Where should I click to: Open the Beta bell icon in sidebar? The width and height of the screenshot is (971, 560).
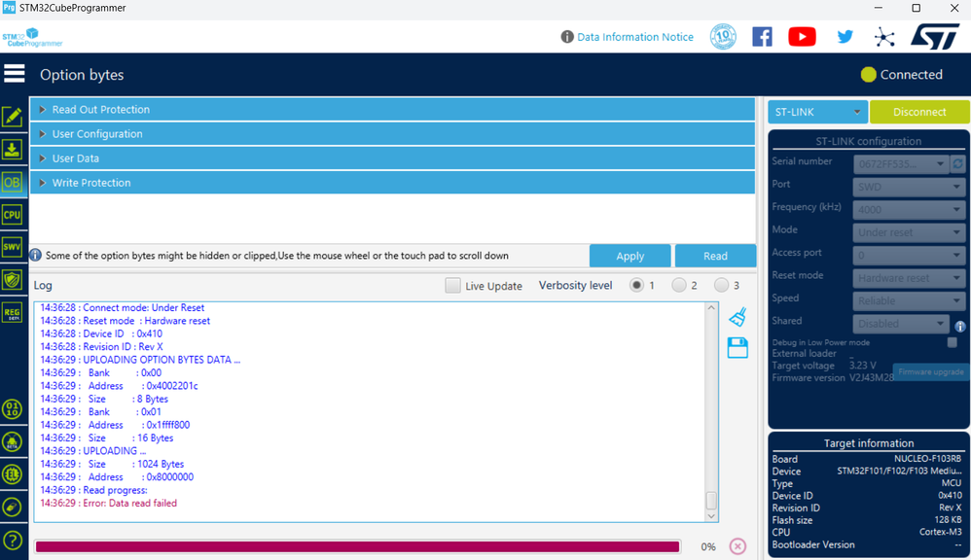point(12,441)
